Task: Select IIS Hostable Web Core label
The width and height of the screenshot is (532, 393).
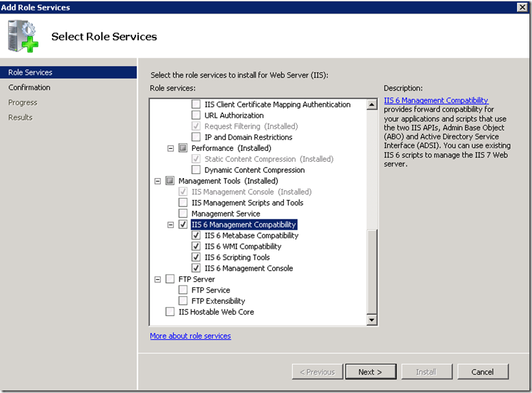Action: pos(216,311)
